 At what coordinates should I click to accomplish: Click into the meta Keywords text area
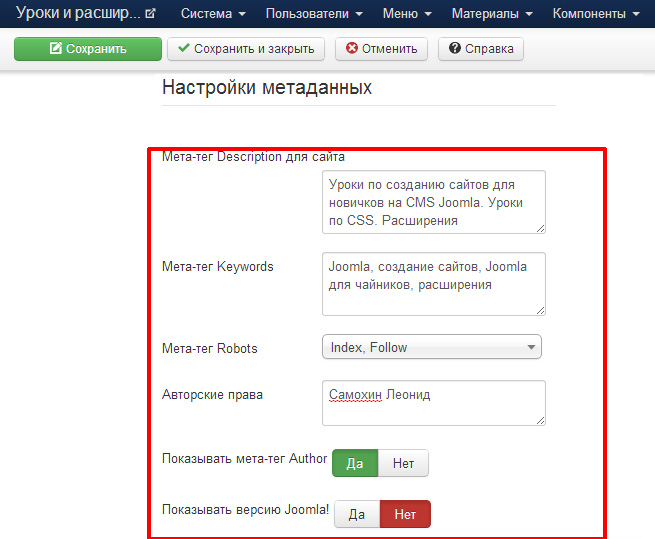pyautogui.click(x=433, y=283)
